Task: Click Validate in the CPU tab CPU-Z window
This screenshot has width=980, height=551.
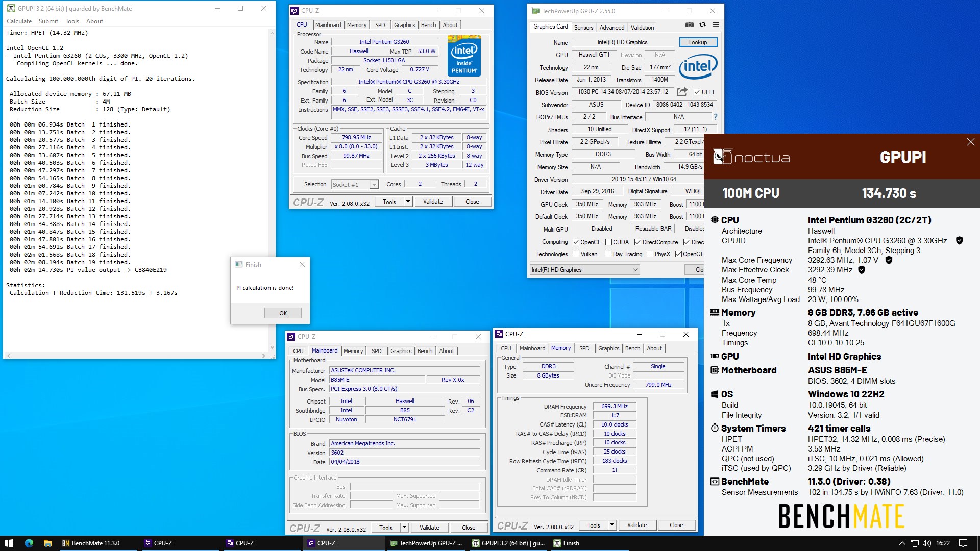Action: click(x=433, y=202)
